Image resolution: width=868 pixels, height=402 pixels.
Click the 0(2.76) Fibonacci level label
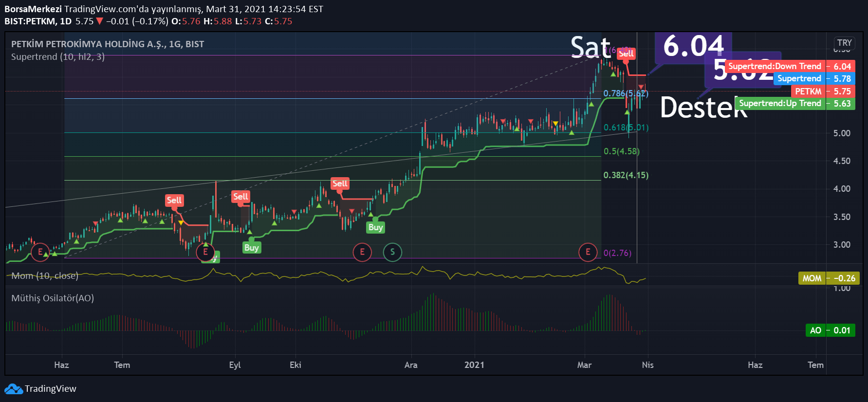617,253
